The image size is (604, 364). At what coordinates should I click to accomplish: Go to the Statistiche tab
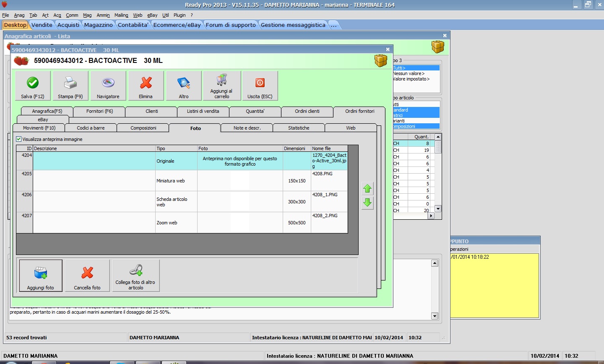[299, 128]
